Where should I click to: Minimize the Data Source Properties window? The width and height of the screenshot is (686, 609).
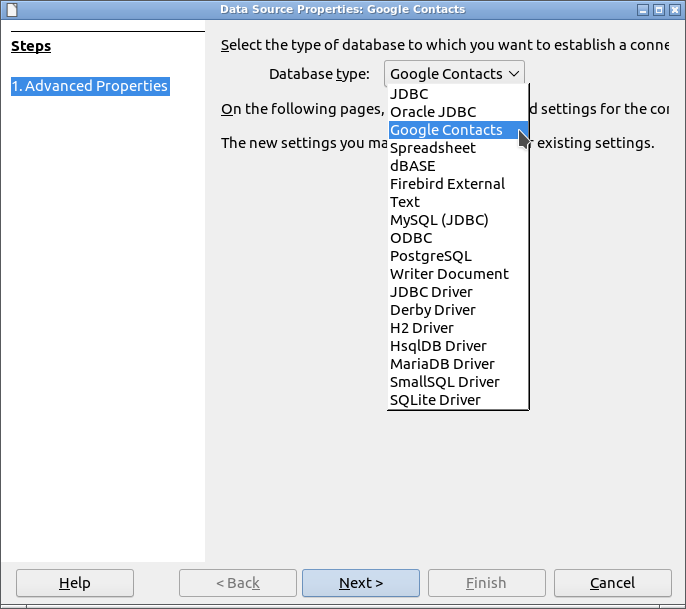pyautogui.click(x=643, y=10)
